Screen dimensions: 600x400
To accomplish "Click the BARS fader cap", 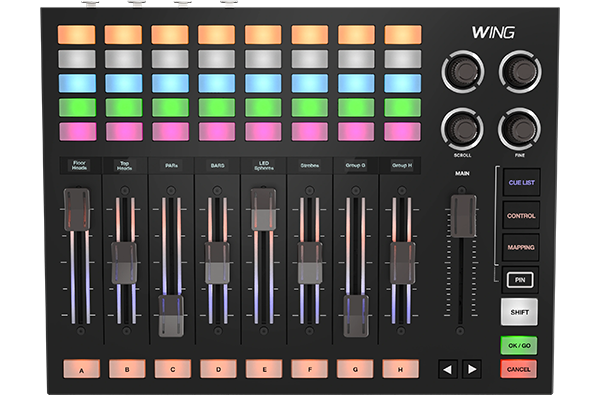I will pos(217,263).
